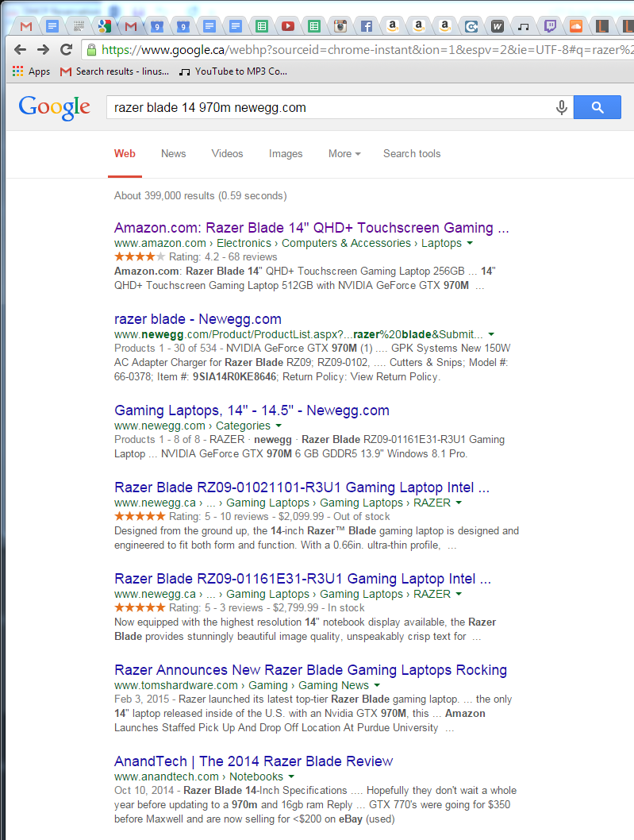Open the Amazon.com Razer Blade 14" result

pyautogui.click(x=312, y=228)
